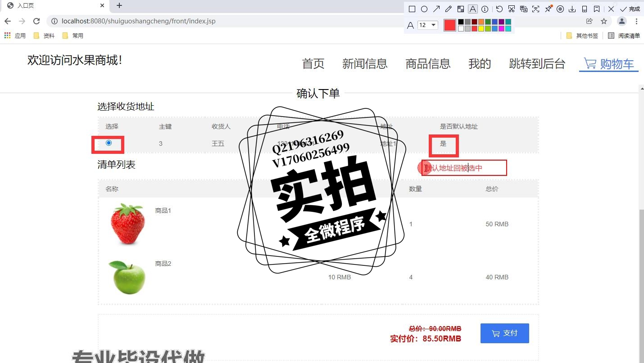The width and height of the screenshot is (644, 363).
Task: Pick the black color swatch
Action: click(x=461, y=22)
